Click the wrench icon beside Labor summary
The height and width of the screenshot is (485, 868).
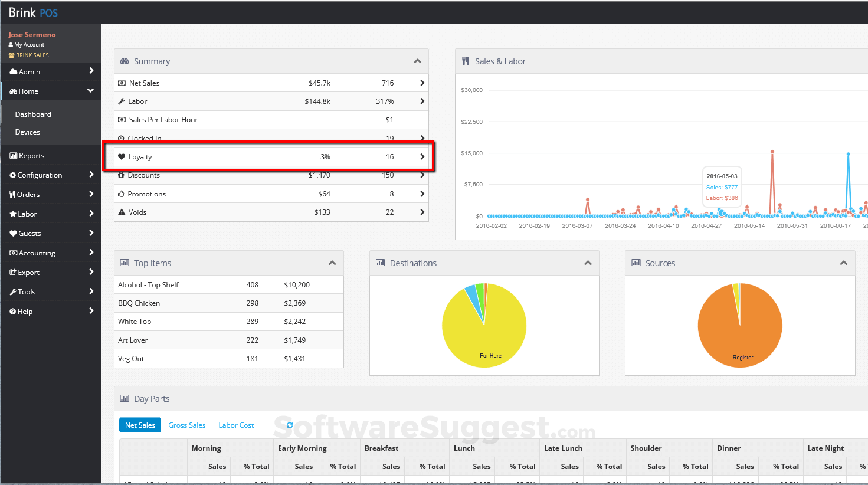122,101
